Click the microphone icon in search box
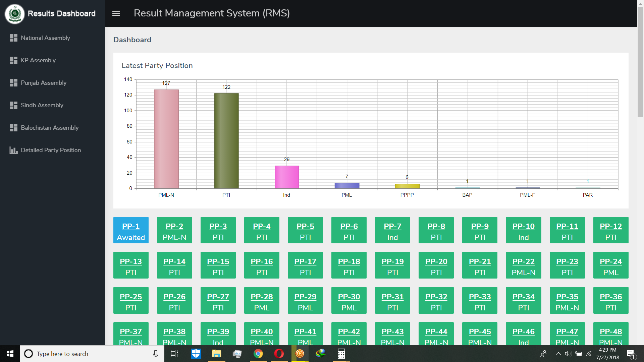Screen dimensions: 644x362 point(156,354)
